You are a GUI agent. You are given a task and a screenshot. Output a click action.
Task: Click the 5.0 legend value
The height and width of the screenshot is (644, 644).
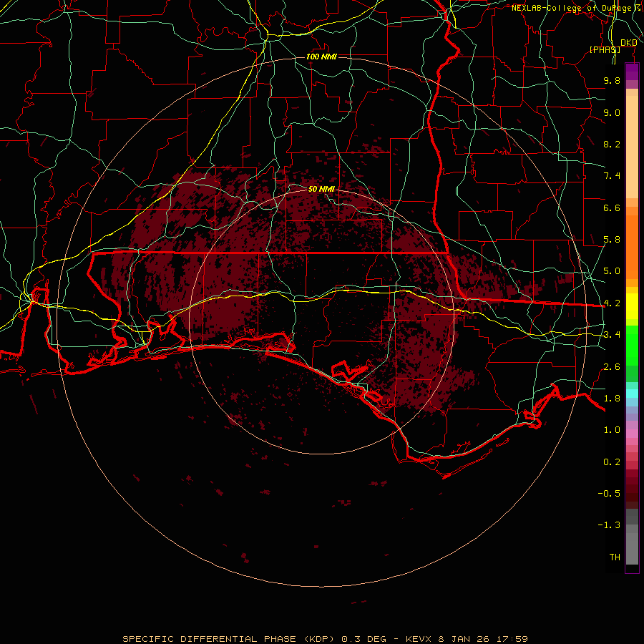(612, 271)
